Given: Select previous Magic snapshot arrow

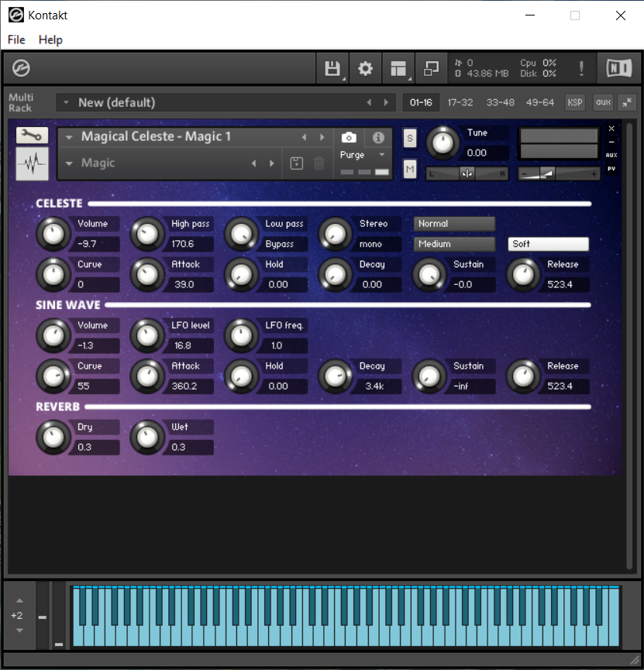Looking at the screenshot, I should [x=253, y=163].
